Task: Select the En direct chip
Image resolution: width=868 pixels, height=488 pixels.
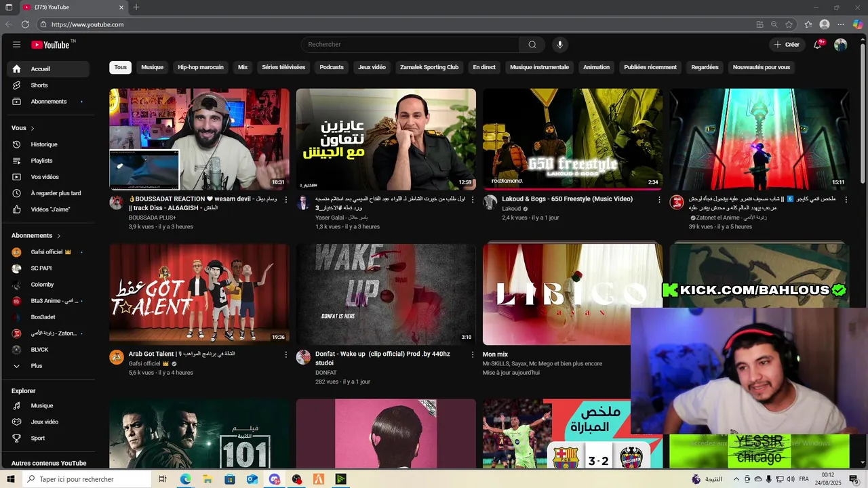Action: point(484,68)
